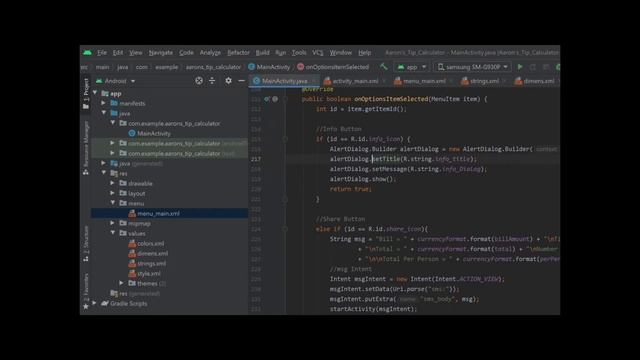Expand the mipmap folder
The image size is (640, 360).
tap(112, 223)
